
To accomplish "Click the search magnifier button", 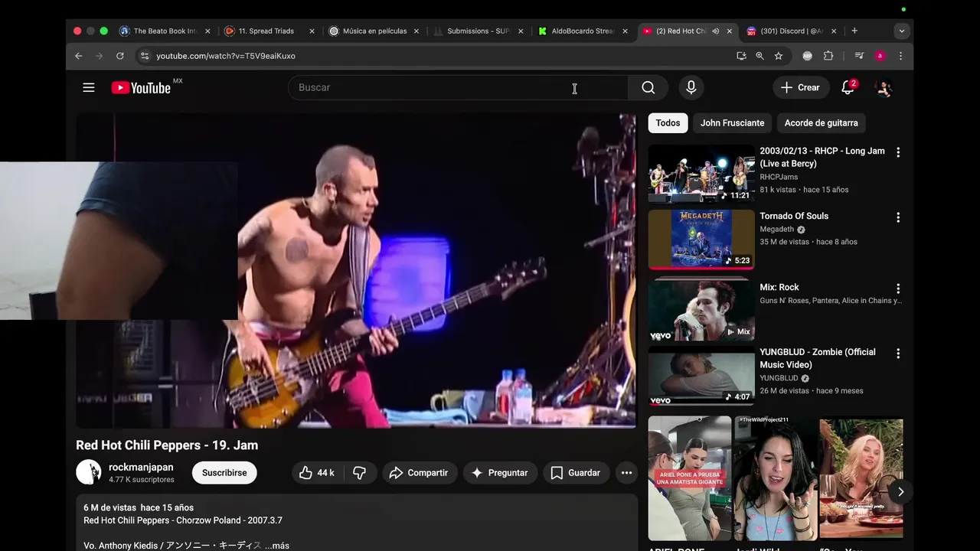I will [x=648, y=87].
